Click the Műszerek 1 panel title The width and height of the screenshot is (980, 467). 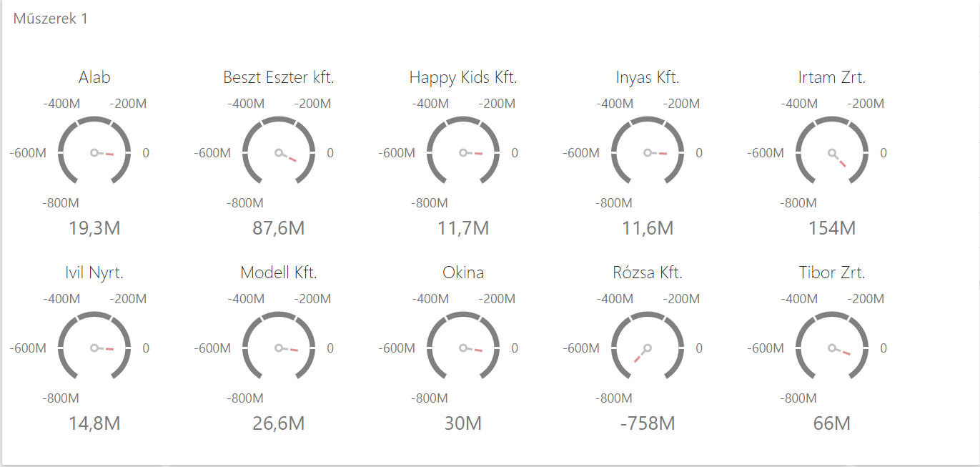51,19
